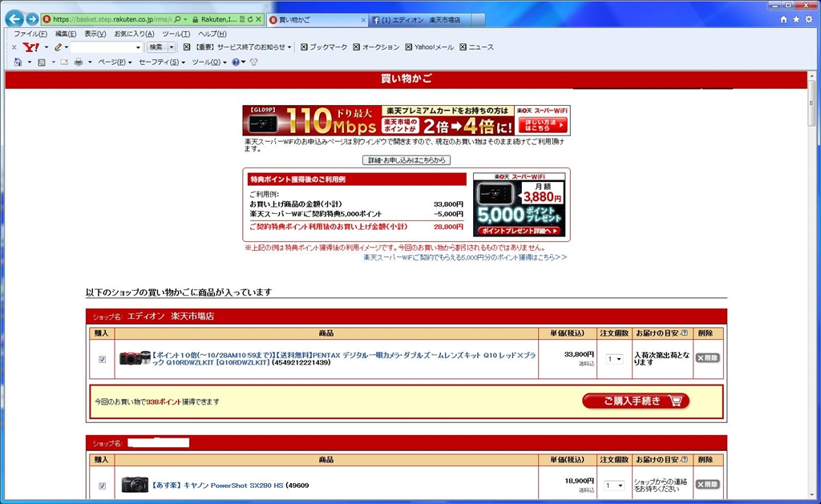Click the PENTAX Q10 camera thumbnail

(135, 358)
